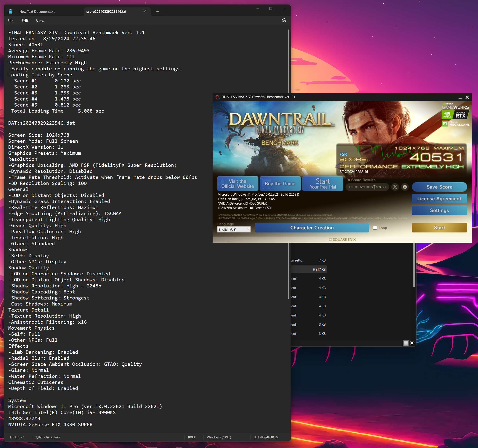Close the score20240829223546.txt tab
The width and height of the screenshot is (478, 448).
pos(145,12)
